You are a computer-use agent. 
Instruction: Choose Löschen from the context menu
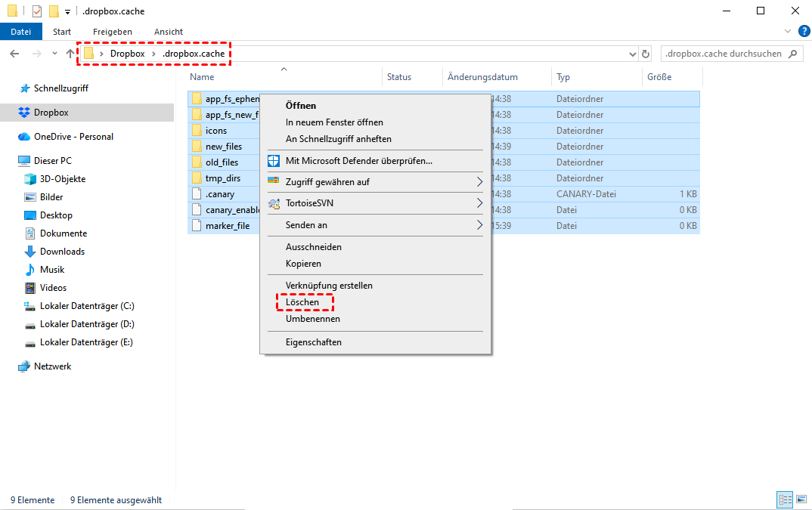pos(302,302)
